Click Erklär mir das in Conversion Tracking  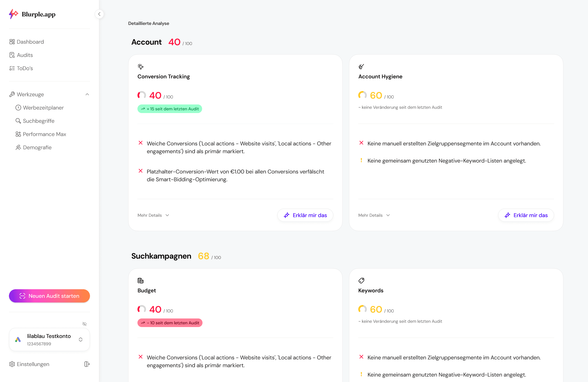point(305,215)
